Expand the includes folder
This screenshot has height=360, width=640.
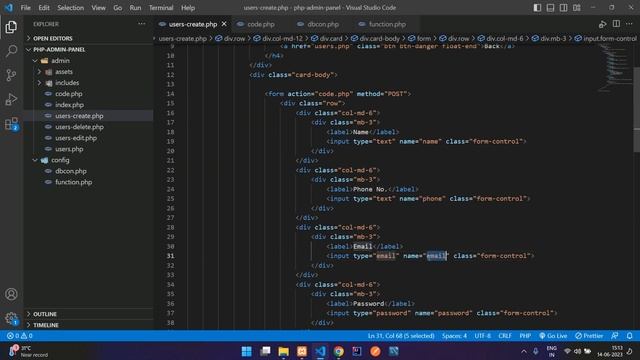[x=89, y=82]
